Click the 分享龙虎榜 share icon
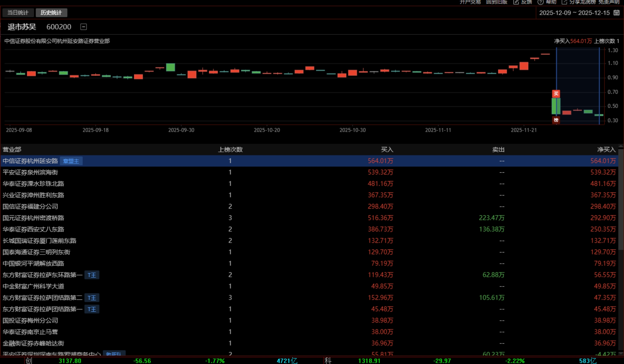 point(564,2)
